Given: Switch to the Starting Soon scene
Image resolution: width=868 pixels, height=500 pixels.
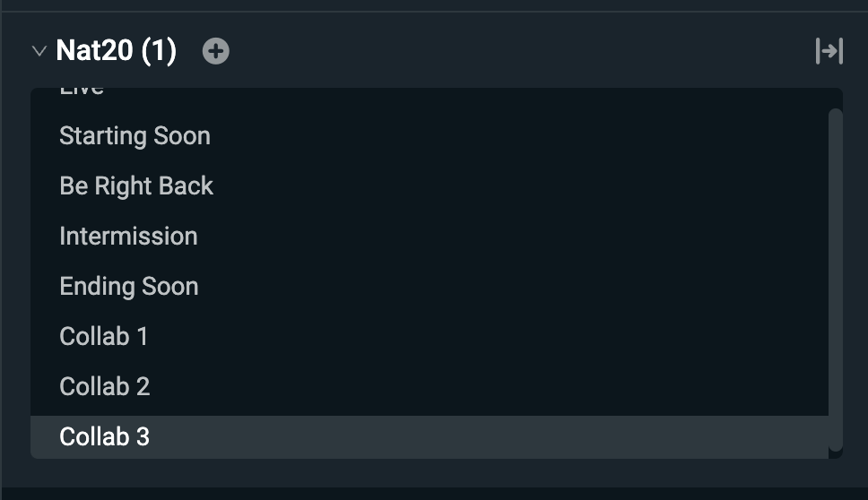Looking at the screenshot, I should [135, 136].
